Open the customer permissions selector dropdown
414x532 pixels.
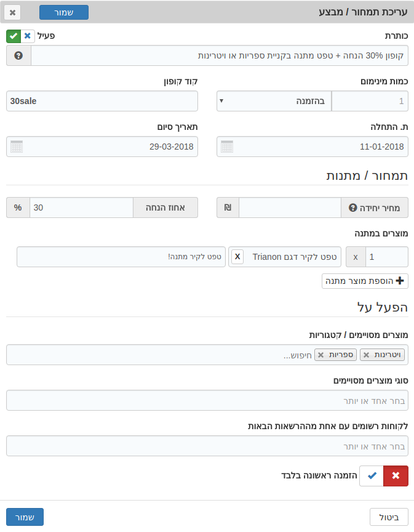coord(207,445)
